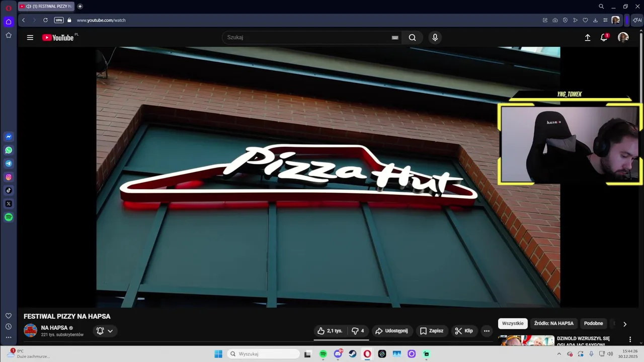The height and width of the screenshot is (362, 644).
Task: Switch to FESTIWAL PIZZY browser tab
Action: 46,7
